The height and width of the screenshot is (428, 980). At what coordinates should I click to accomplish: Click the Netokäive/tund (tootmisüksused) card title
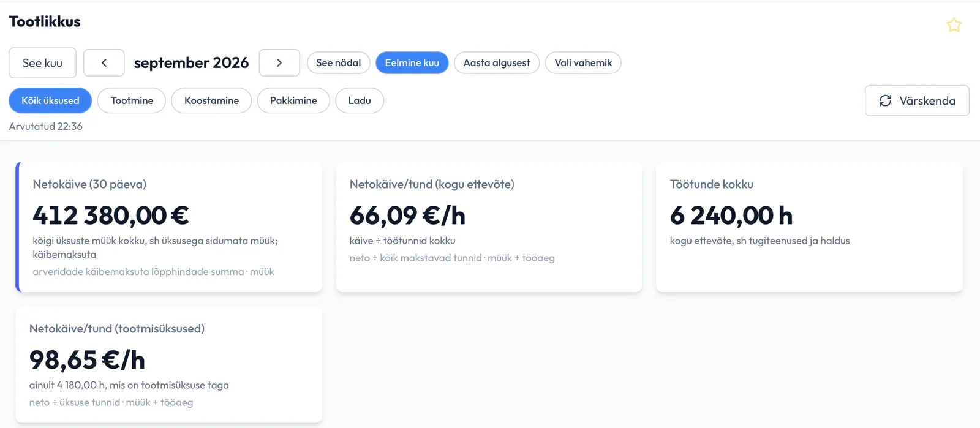click(x=117, y=329)
